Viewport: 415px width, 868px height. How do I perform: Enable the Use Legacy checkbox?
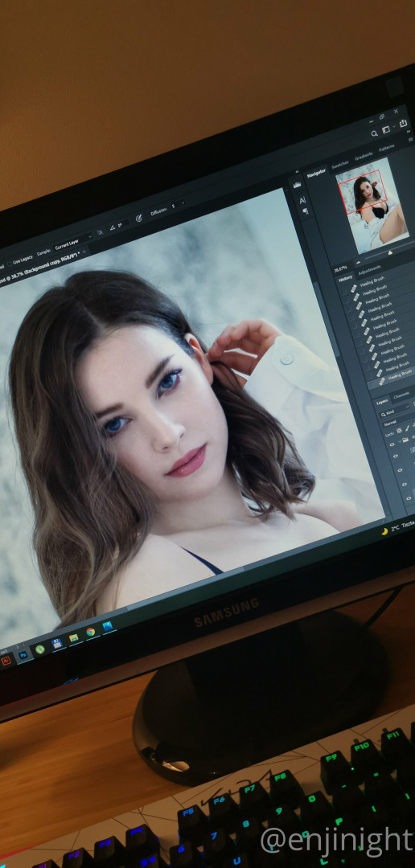pyautogui.click(x=10, y=262)
